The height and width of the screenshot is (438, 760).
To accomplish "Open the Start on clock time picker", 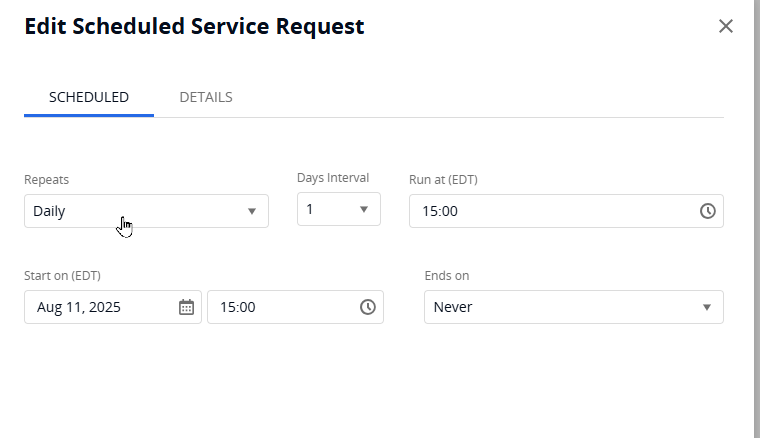I will coord(368,307).
